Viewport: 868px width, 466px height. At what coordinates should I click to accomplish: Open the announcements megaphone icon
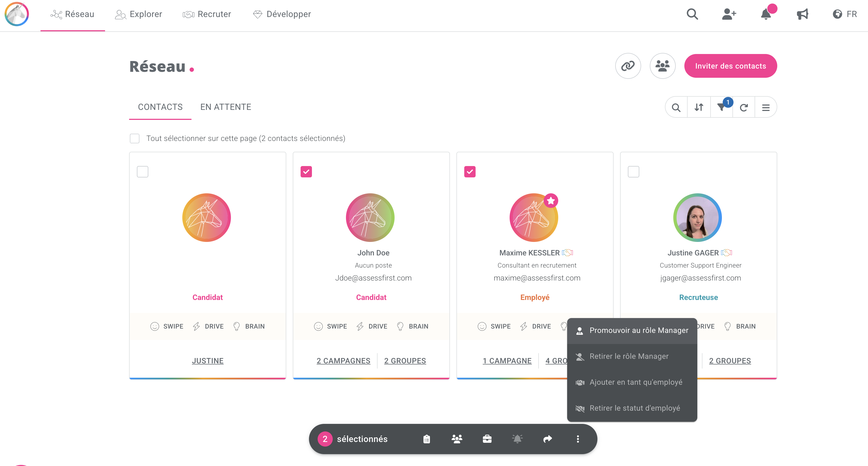click(802, 14)
